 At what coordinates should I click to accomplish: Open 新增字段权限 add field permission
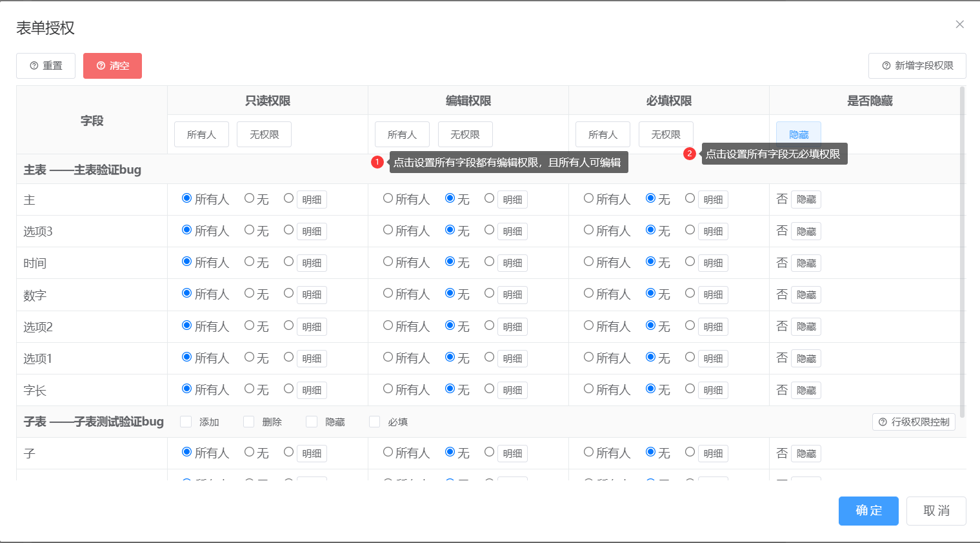[917, 66]
